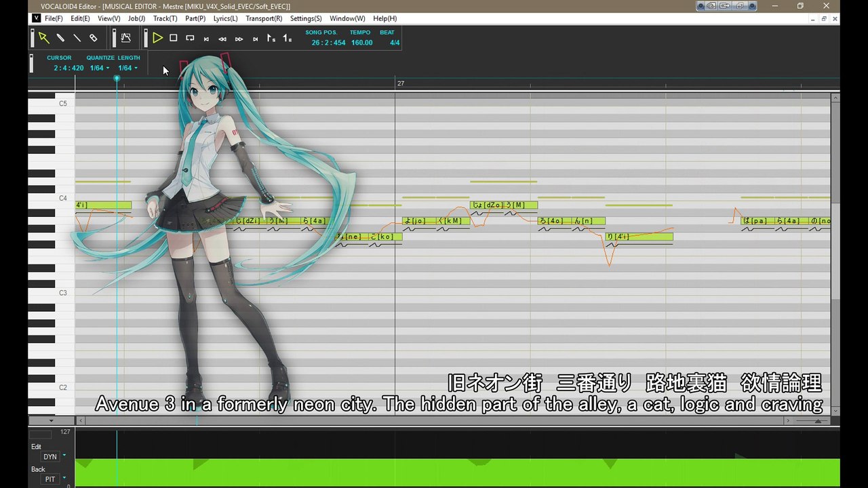Screen dimensions: 868x488
Task: Click the VOCALOID V logo icon
Action: click(x=37, y=18)
